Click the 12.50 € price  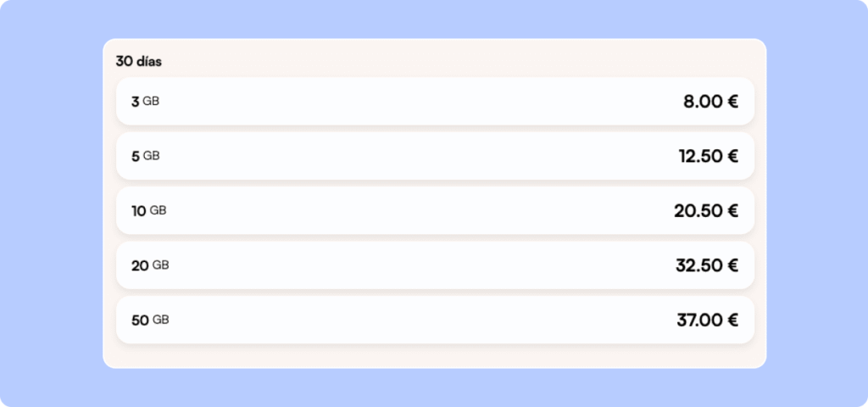(708, 156)
